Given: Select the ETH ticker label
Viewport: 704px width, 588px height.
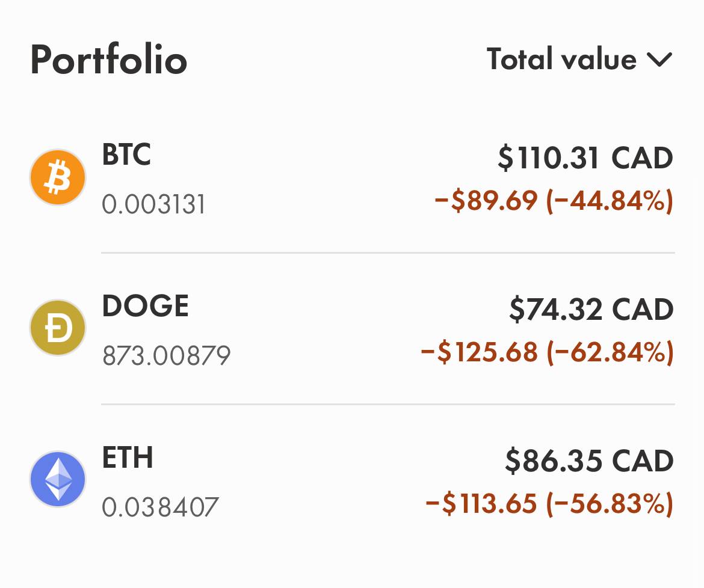Looking at the screenshot, I should [x=128, y=457].
